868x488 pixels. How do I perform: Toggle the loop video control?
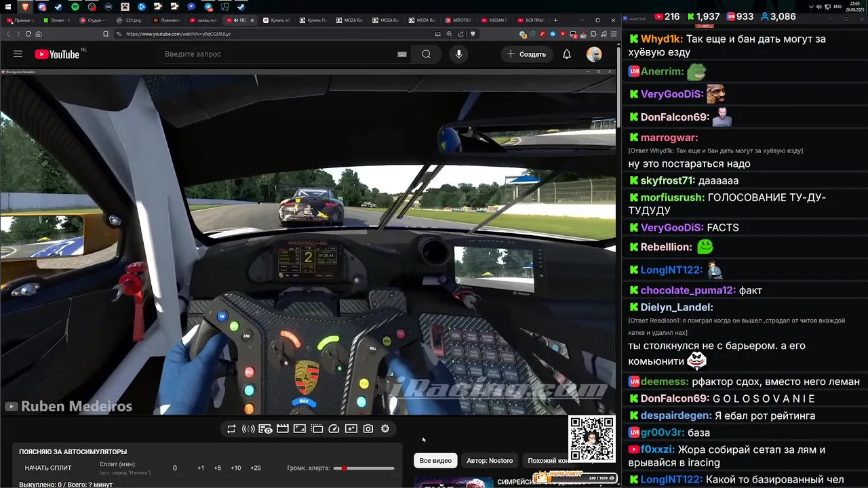click(231, 429)
